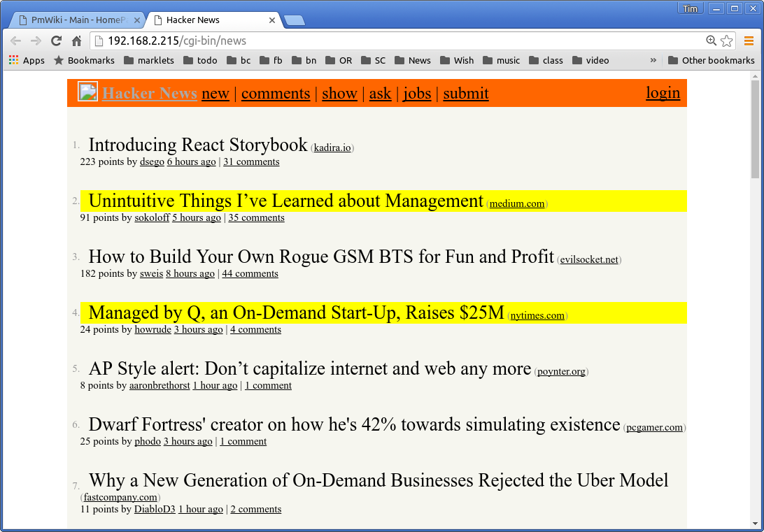Screen dimensions: 764x532
Task: Open the Apps grid shortcut
Action: tap(27, 60)
